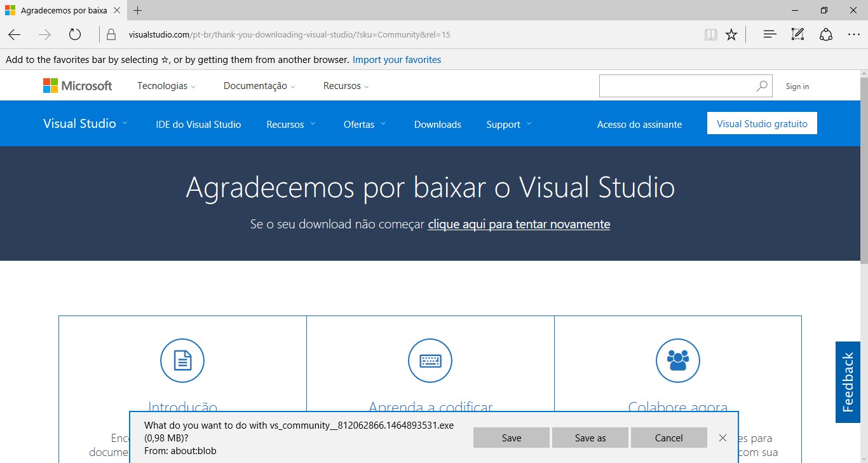Click the Aprenda a codificar heading link
Screen dimensions: 868x463
pos(430,408)
